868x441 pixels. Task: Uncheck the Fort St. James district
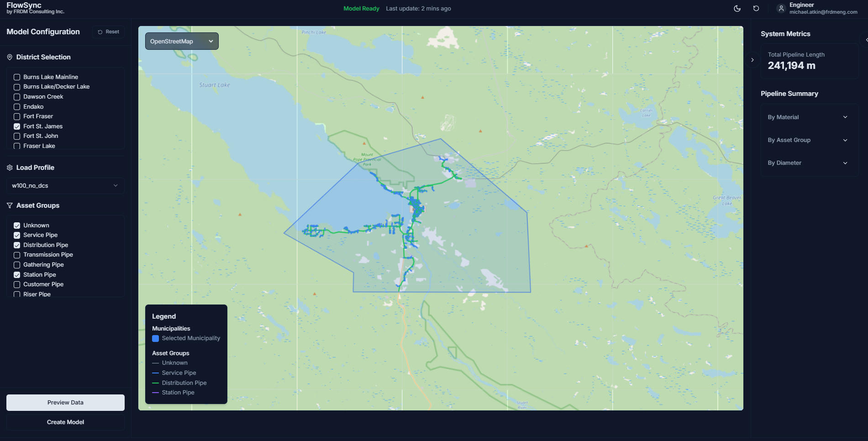pos(17,126)
